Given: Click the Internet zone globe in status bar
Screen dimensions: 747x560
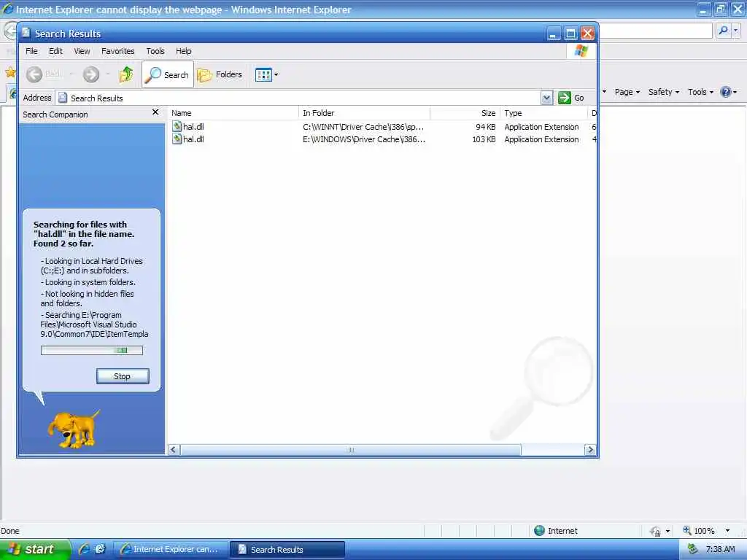Looking at the screenshot, I should pos(539,531).
